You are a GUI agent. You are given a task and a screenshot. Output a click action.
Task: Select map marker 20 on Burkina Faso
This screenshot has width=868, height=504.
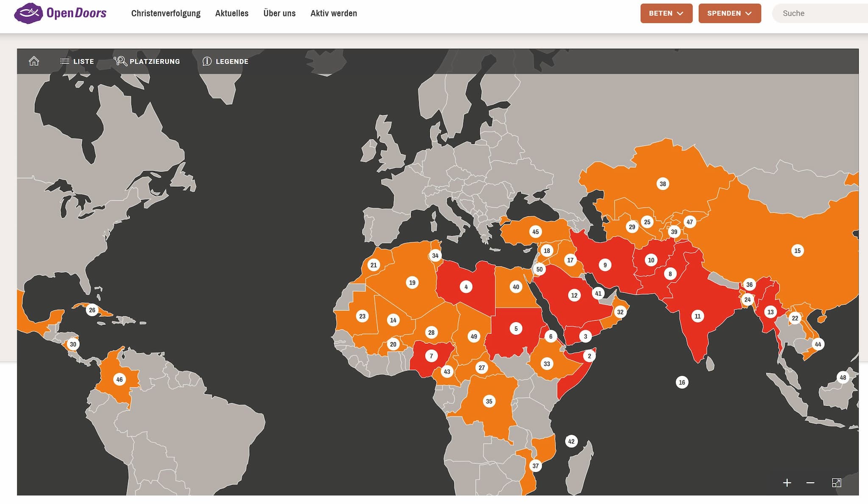pos(393,344)
